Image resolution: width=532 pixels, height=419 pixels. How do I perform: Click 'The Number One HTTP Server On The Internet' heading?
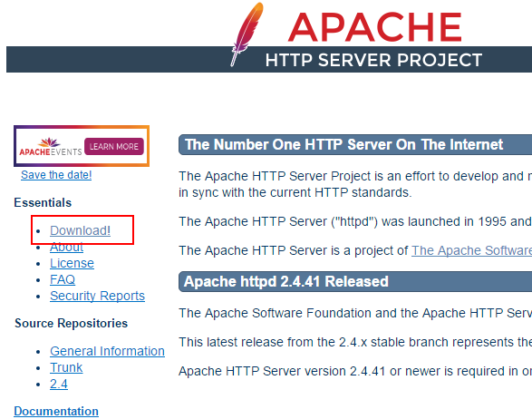point(343,144)
